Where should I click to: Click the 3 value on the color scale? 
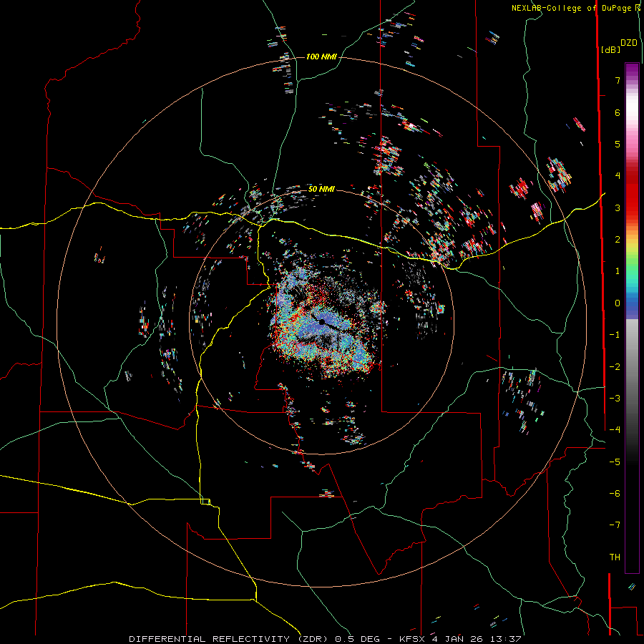[x=618, y=208]
